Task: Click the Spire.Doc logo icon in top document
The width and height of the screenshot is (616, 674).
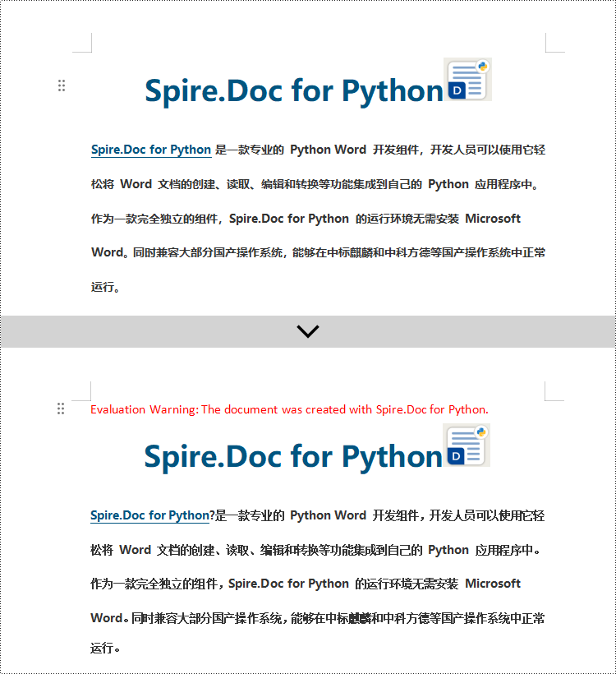Action: point(467,80)
